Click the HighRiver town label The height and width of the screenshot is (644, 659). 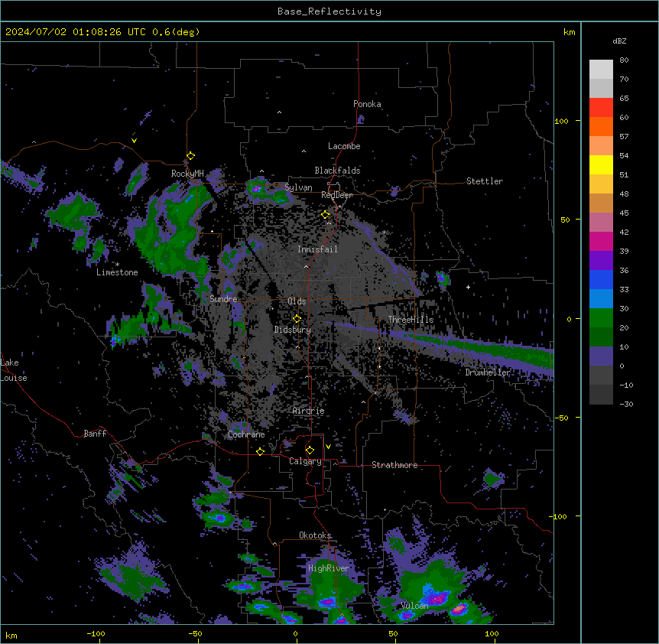pyautogui.click(x=329, y=568)
